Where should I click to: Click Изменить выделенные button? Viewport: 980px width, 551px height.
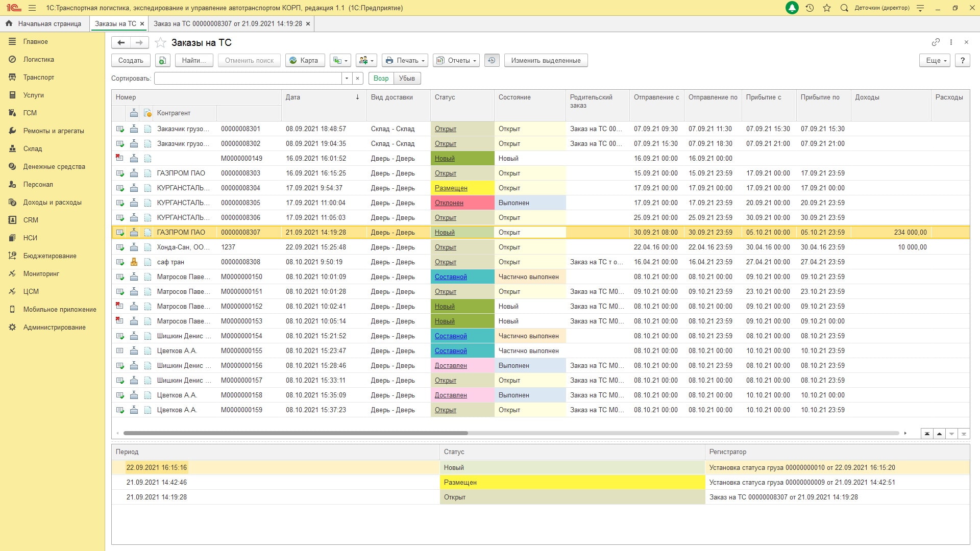546,60
